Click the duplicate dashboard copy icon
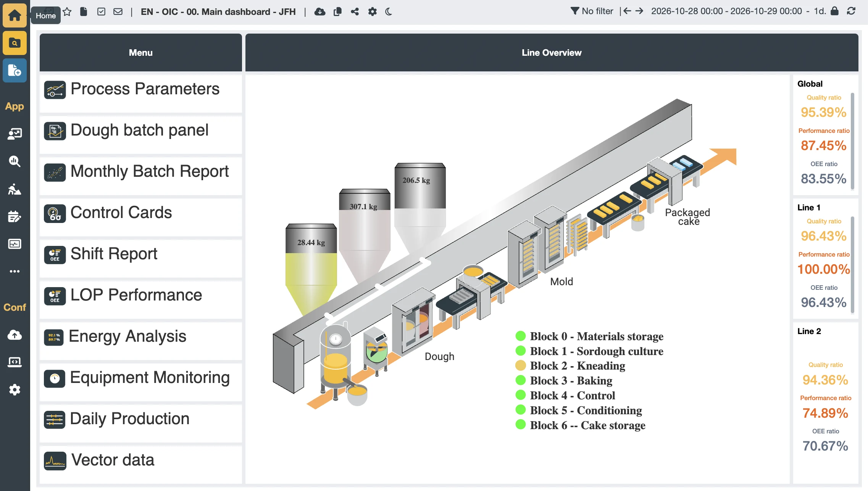The width and height of the screenshot is (868, 491). click(337, 11)
